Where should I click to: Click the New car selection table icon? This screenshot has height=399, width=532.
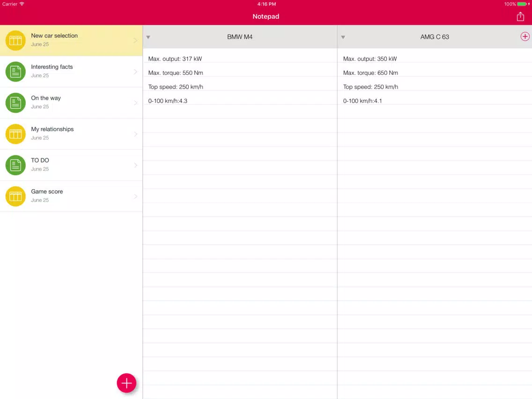pos(15,40)
